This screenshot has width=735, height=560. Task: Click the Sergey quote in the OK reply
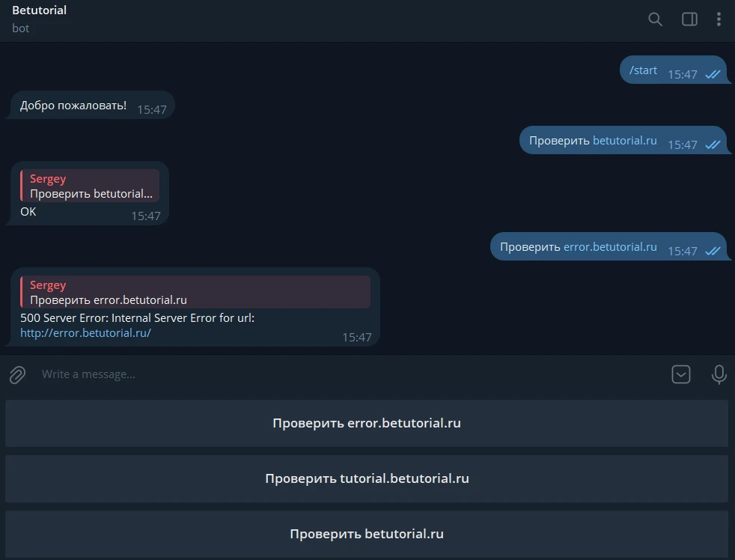point(88,186)
